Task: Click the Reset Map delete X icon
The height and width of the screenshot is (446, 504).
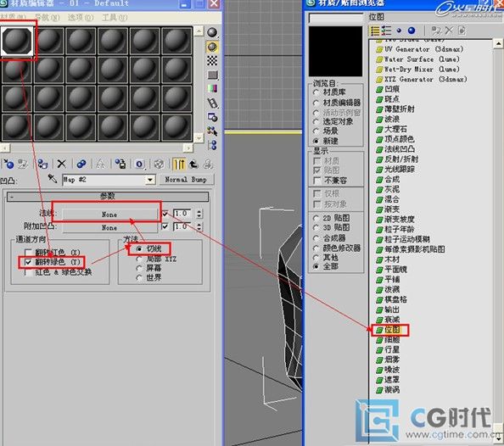Action: click(x=61, y=164)
